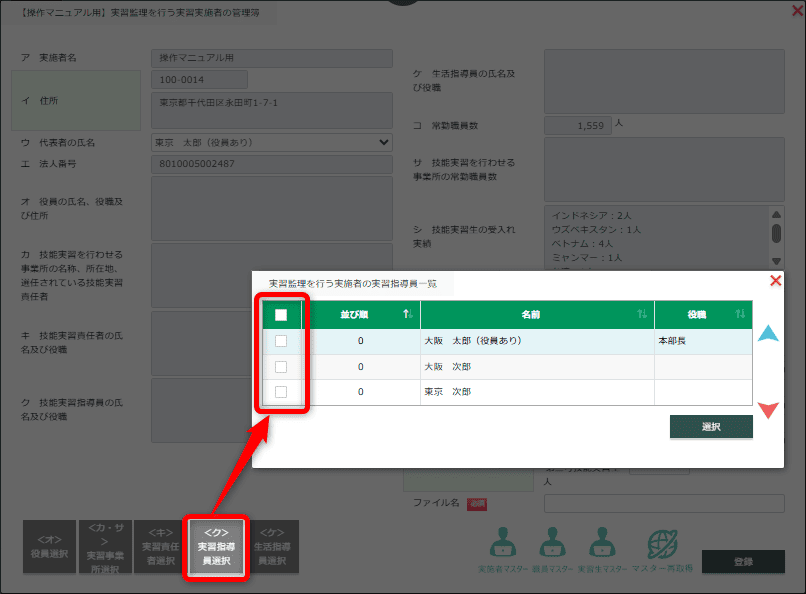
Task: Select the name cell 東京 次郎
Action: 537,392
